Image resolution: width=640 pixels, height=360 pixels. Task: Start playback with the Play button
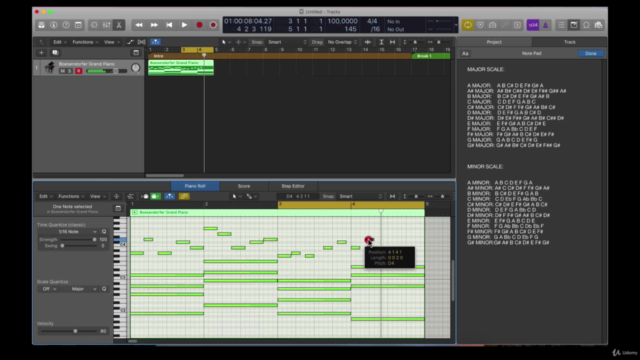click(184, 25)
